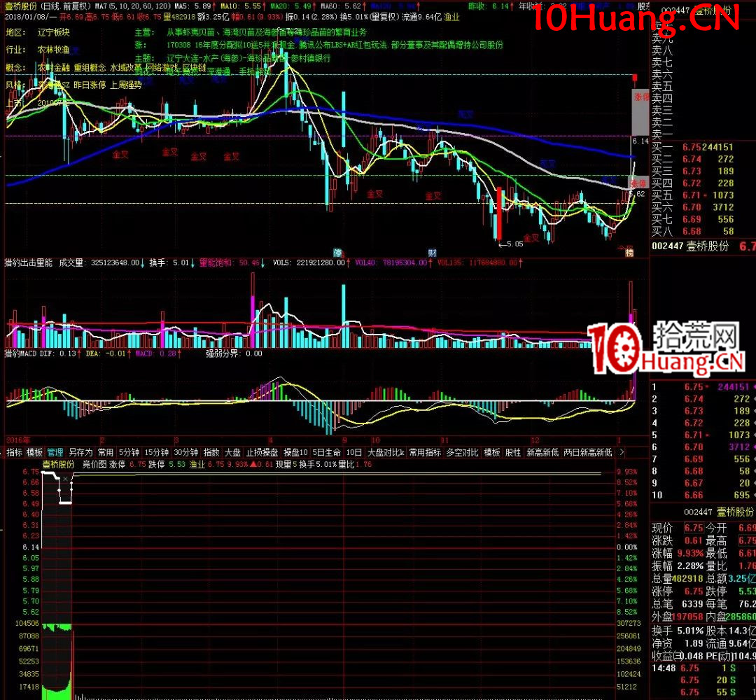Click the 外盘 197058 value
This screenshot has width=756, height=700.
coord(687,617)
